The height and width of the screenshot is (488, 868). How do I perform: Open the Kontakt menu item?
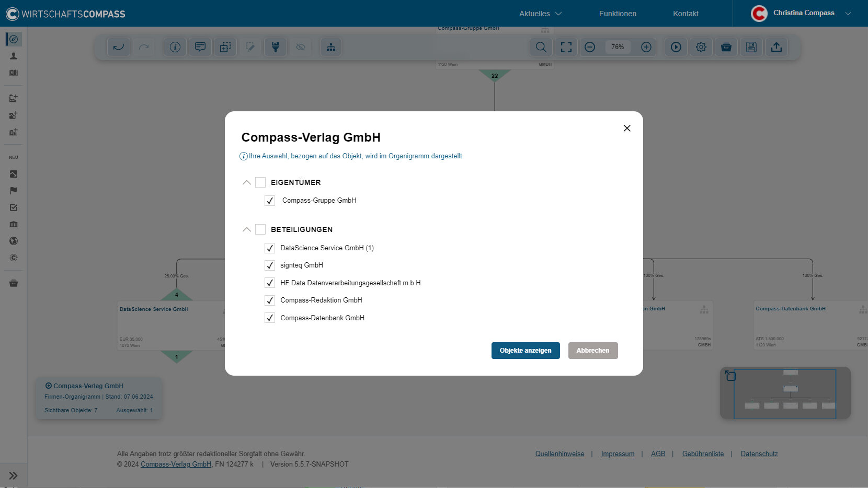coord(686,14)
